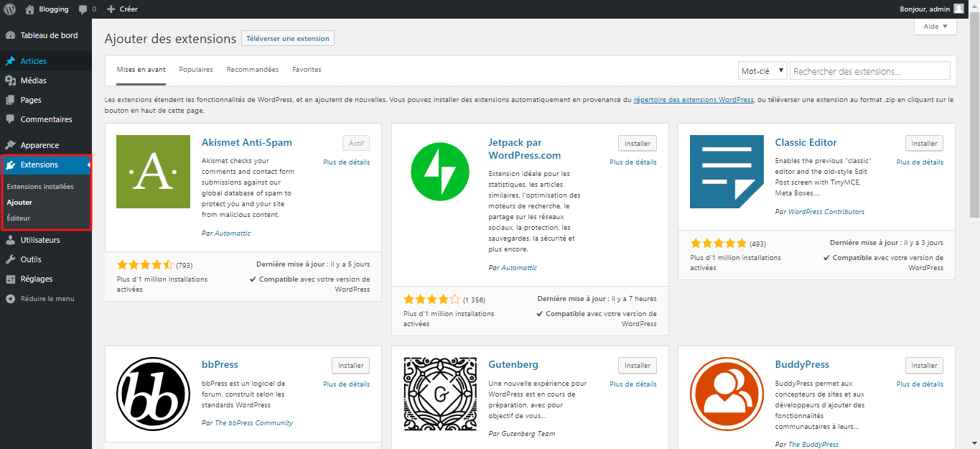Viewport: 980px width, 449px height.
Task: Click Téléverser une extension button
Action: [288, 39]
